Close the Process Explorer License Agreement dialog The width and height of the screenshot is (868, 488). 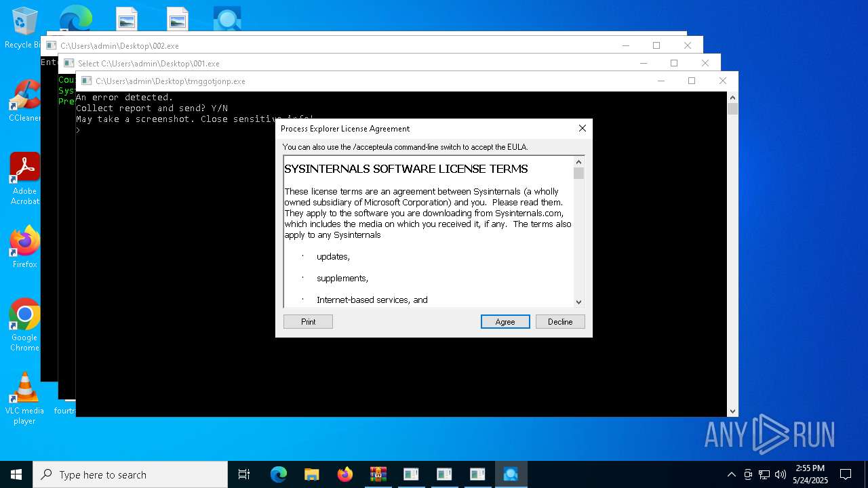point(582,128)
